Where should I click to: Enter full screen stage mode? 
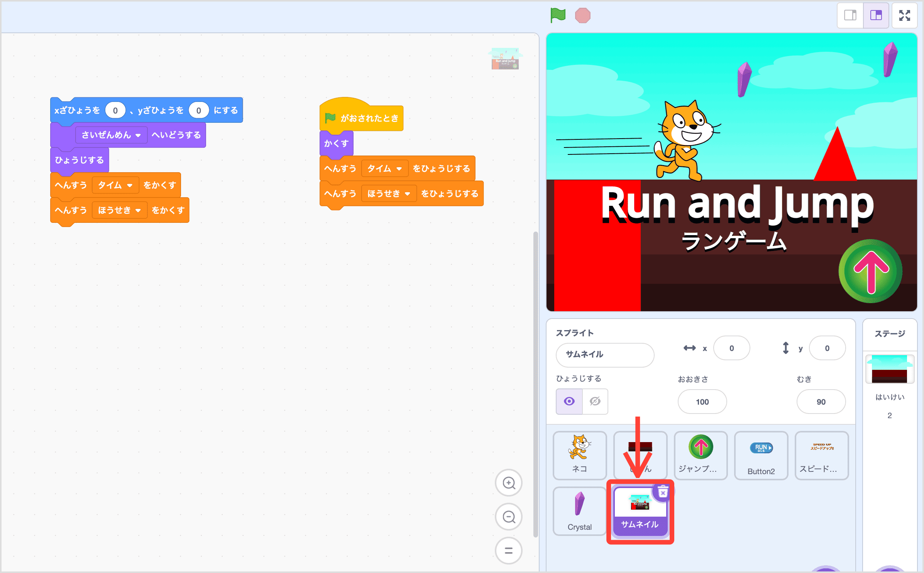(x=904, y=15)
